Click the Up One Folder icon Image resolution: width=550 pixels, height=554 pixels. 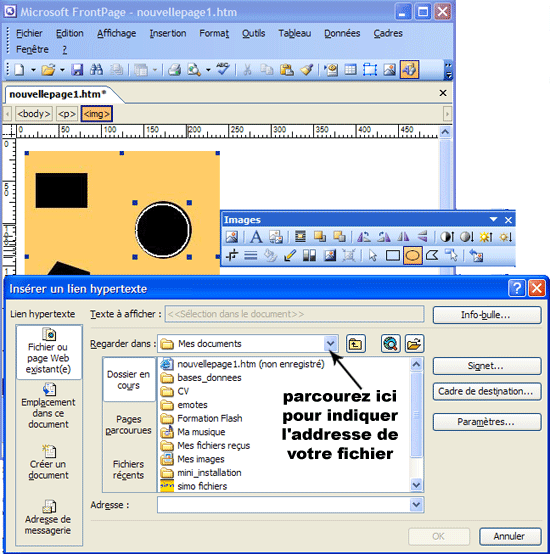point(356,343)
